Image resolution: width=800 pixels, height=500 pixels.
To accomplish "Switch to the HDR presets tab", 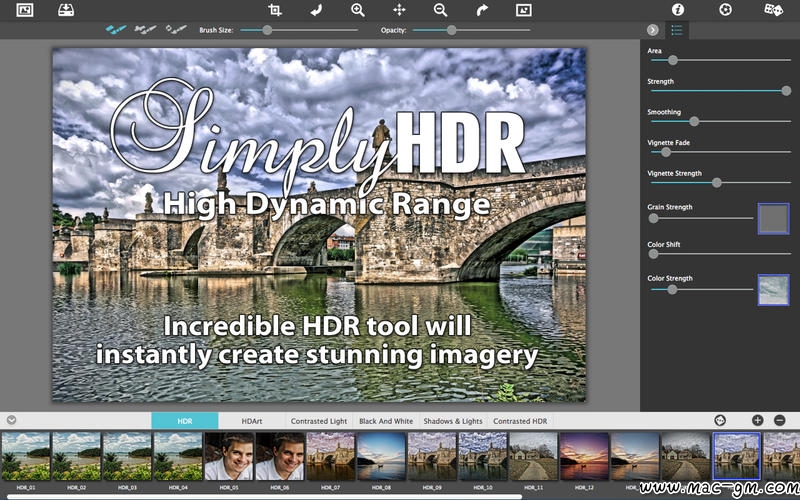I will click(x=185, y=421).
